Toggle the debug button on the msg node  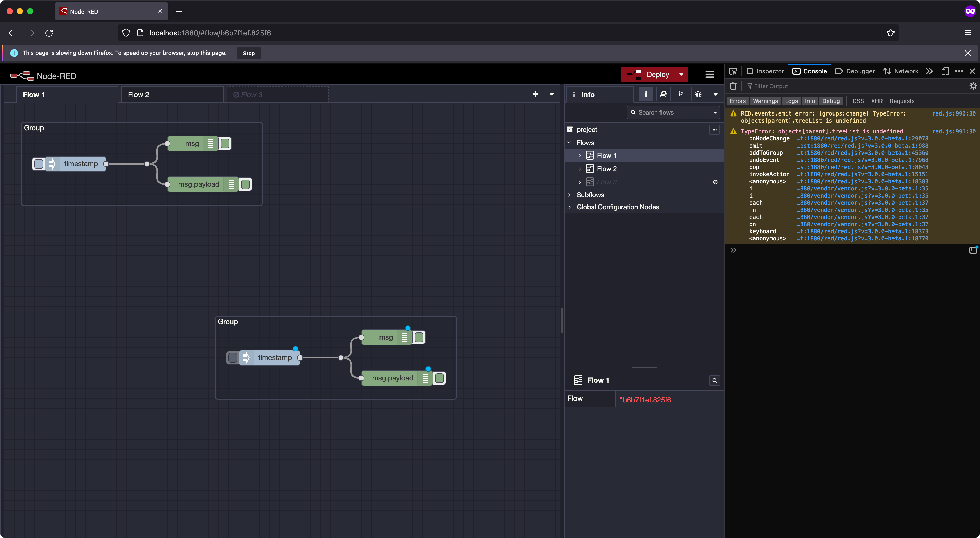[x=225, y=143]
